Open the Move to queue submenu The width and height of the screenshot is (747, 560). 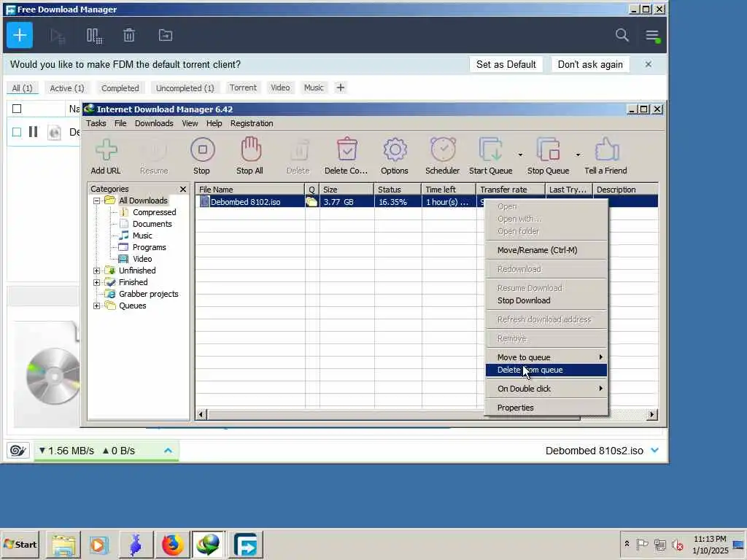tap(546, 357)
